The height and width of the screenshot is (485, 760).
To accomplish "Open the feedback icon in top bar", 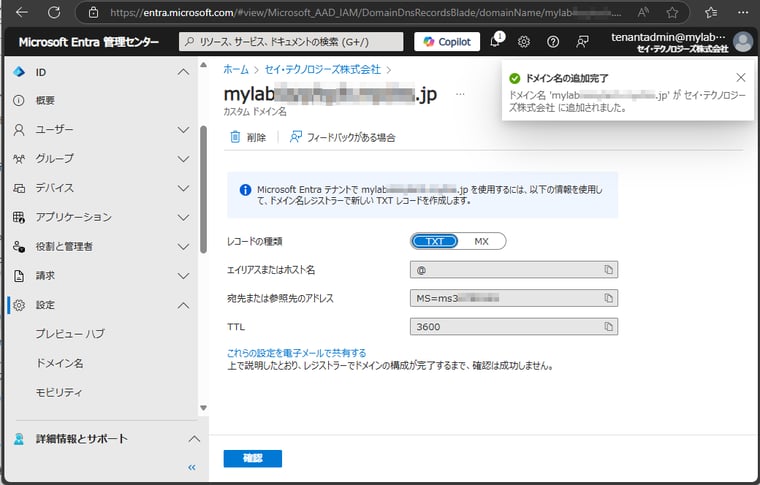I will click(x=582, y=42).
